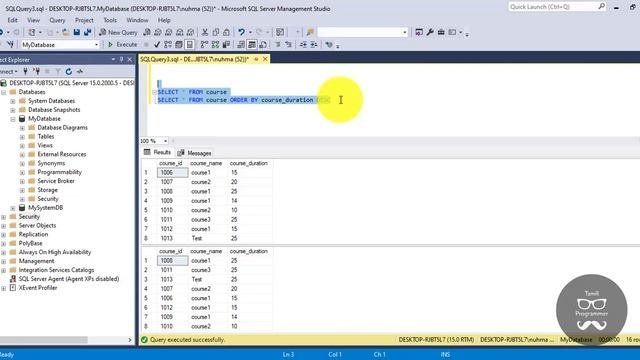Screen dimensions: 640x360
Task: Select the Database Diagrams folder
Action: [62, 128]
